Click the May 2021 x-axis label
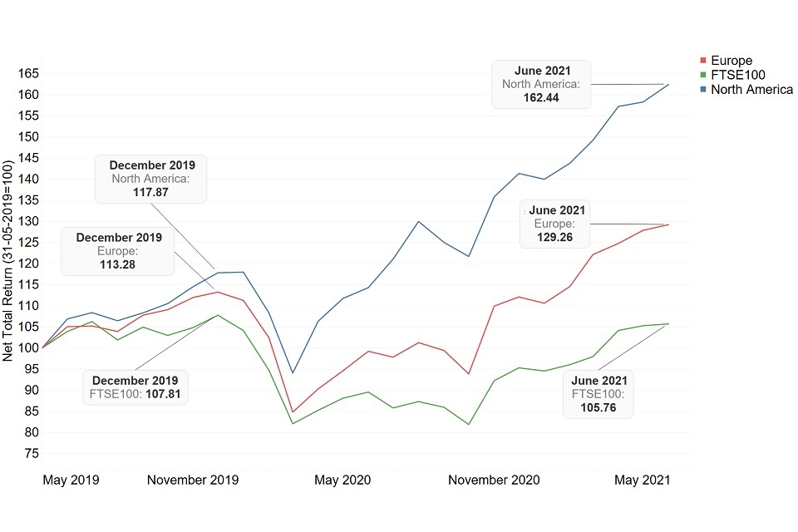The height and width of the screenshot is (532, 798). tap(642, 480)
